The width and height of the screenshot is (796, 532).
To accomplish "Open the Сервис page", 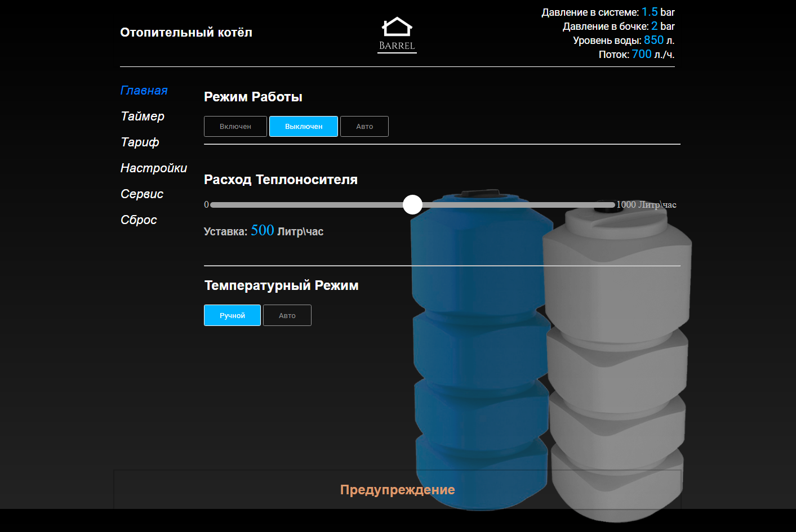I will point(141,194).
